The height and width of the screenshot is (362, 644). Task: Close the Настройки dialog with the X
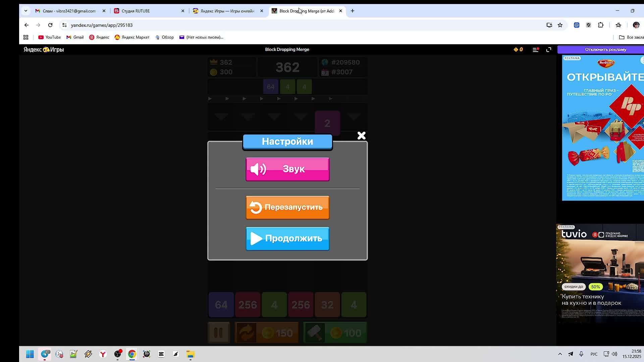click(x=361, y=135)
